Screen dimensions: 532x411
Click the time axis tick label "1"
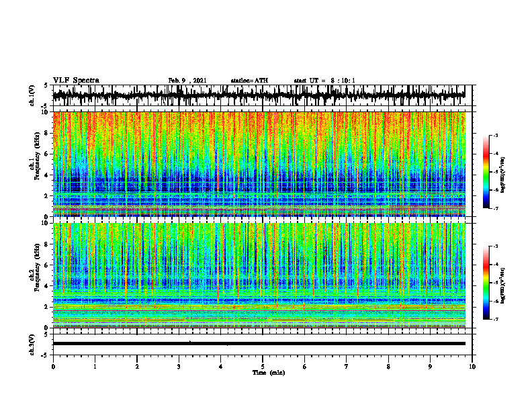click(95, 367)
